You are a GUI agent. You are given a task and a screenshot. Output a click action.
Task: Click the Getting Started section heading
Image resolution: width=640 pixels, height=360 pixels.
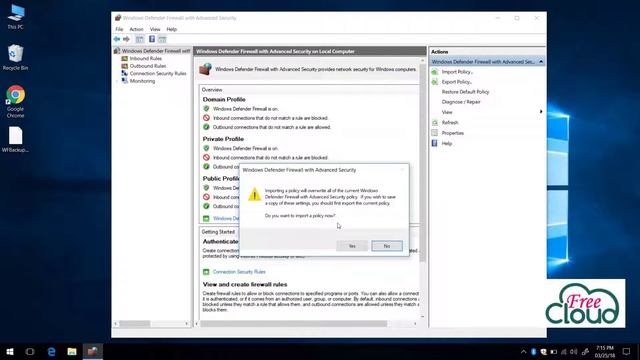tap(218, 232)
